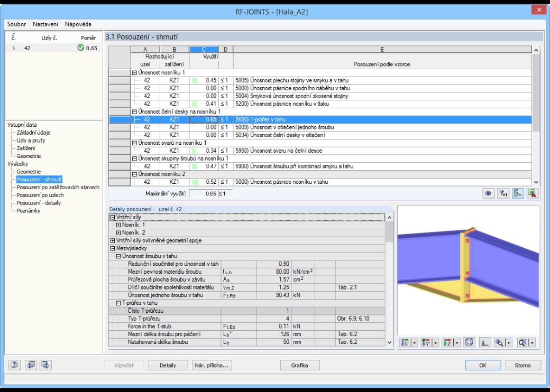This screenshot has height=392, width=550.
Task: Go to previous window with left-arrow icon
Action: (31, 365)
